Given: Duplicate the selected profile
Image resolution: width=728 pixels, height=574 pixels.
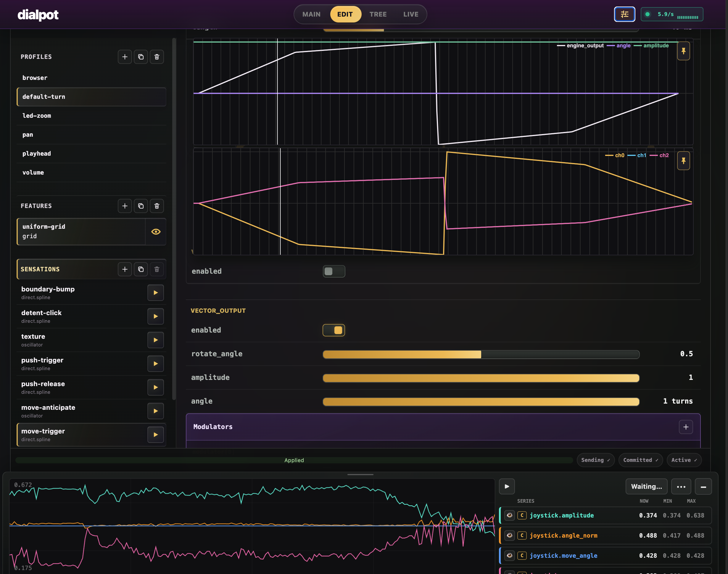Looking at the screenshot, I should (141, 57).
